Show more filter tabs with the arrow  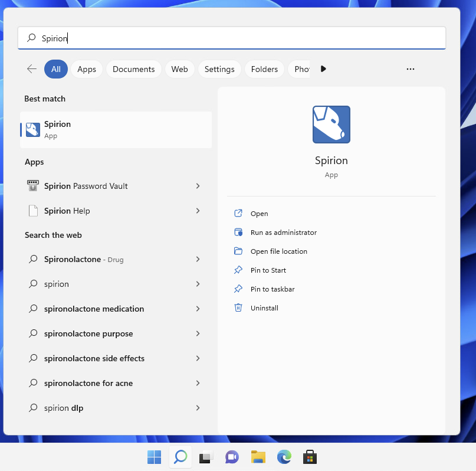(323, 69)
